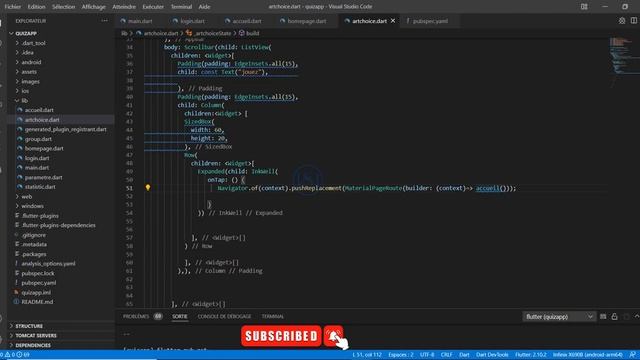
Task: Open parametre.dart in the explorer
Action: pyautogui.click(x=43, y=178)
